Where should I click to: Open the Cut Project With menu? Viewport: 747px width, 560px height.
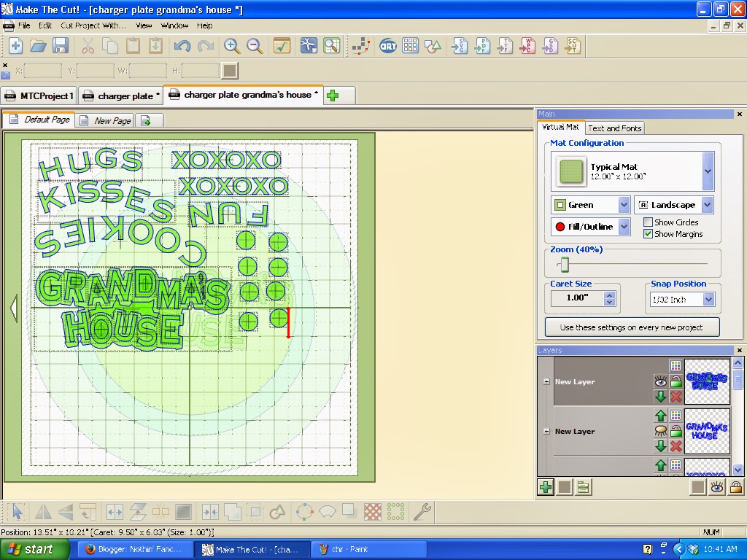click(93, 26)
